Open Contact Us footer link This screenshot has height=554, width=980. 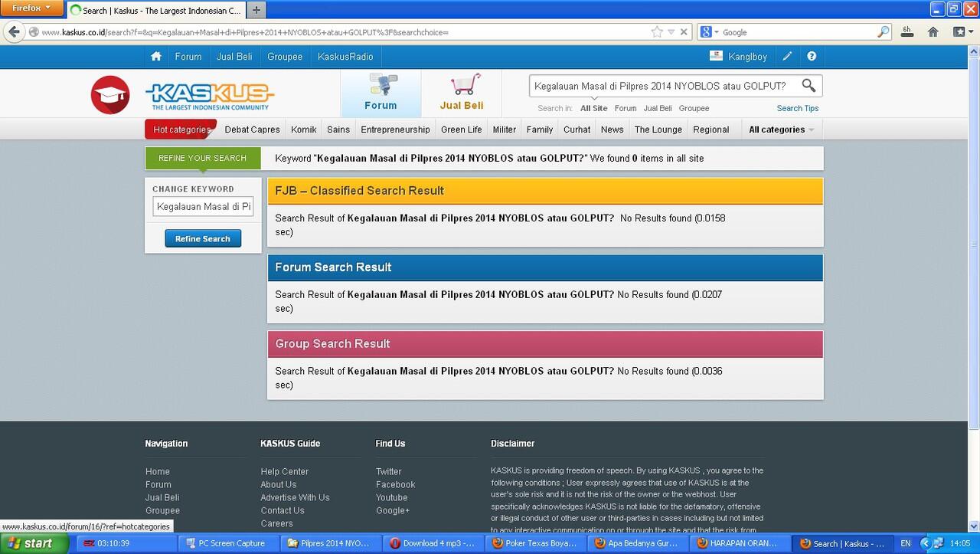(282, 510)
